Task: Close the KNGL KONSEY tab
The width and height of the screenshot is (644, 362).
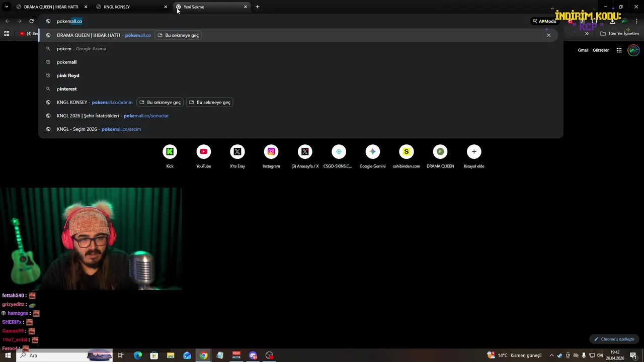Action: coord(166,7)
